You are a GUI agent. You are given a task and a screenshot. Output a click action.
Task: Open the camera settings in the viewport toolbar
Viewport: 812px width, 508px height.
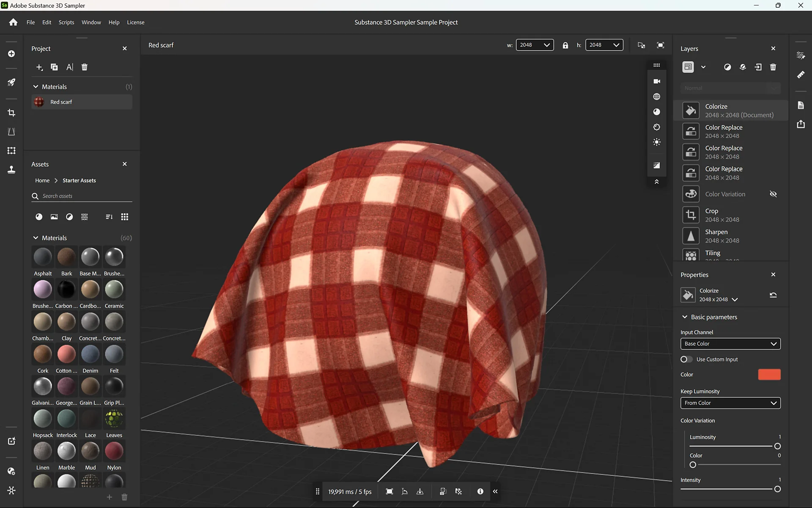coord(656,81)
